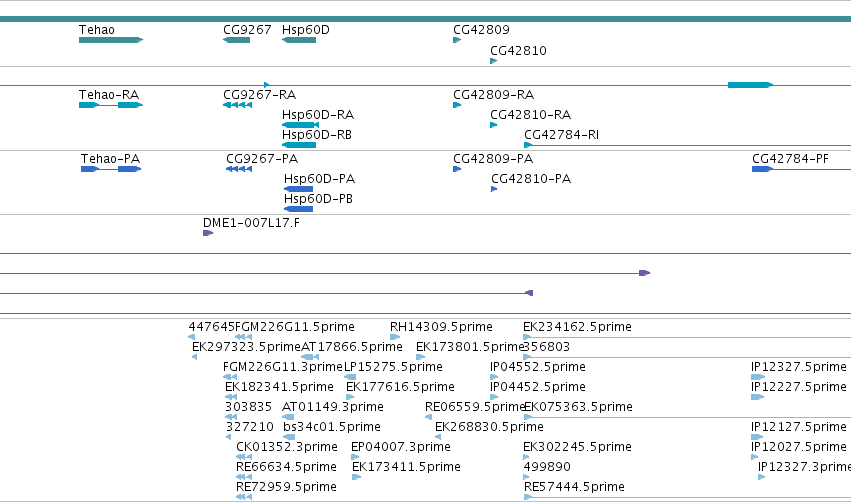Click the RE57444.5prime EST

[x=687, y=497]
